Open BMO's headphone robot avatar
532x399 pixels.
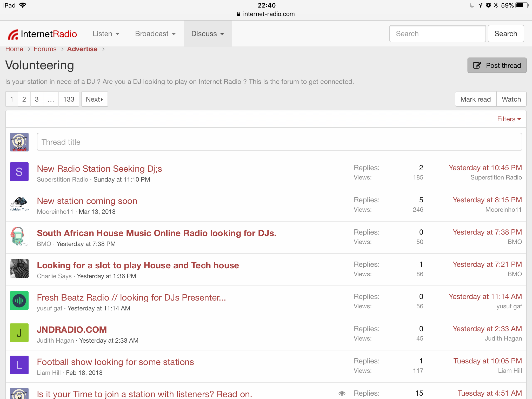tap(19, 236)
